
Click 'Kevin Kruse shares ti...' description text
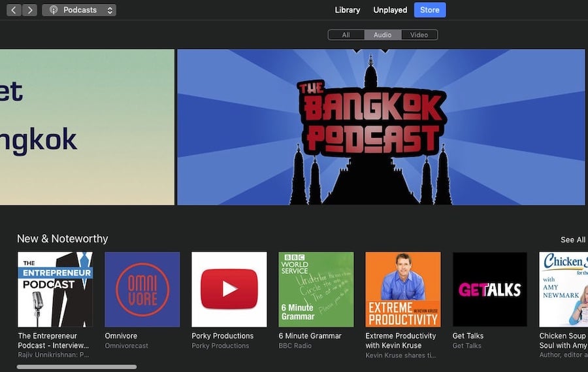pyautogui.click(x=400, y=355)
